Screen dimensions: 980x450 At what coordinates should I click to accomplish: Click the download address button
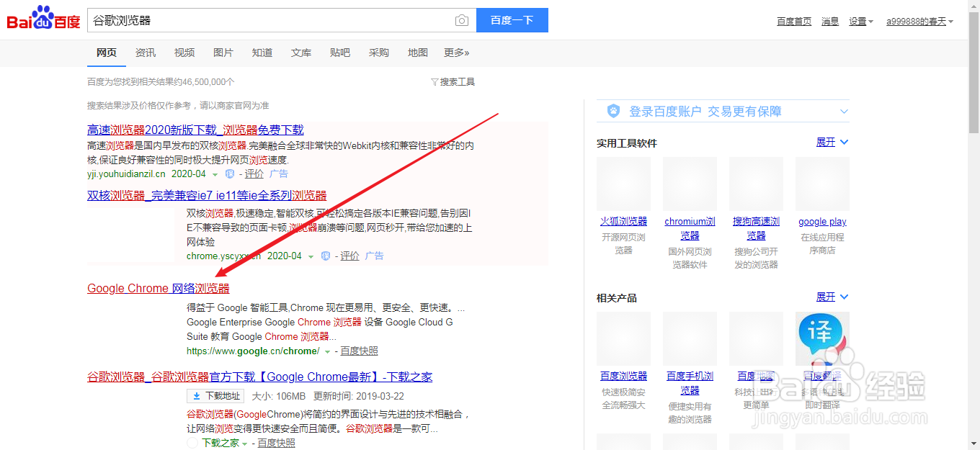point(216,396)
